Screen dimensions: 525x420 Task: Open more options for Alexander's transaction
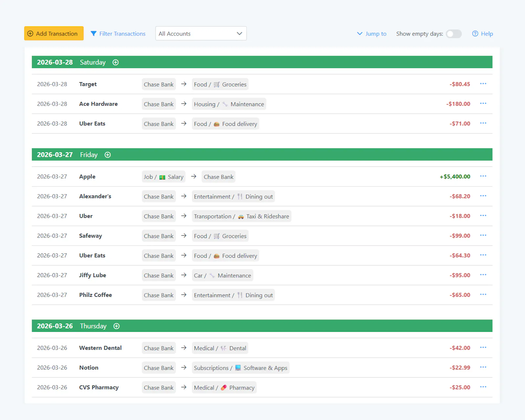click(483, 196)
